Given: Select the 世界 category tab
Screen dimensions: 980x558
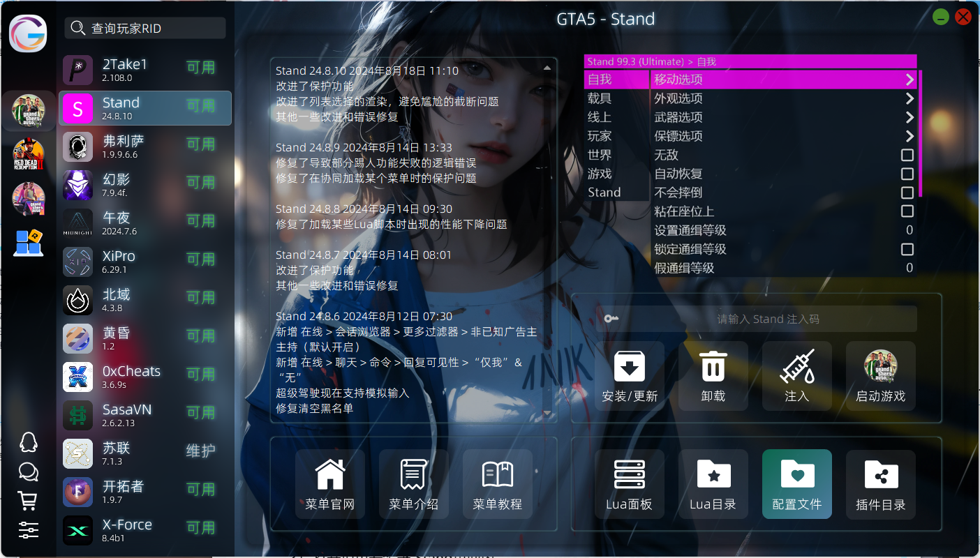Looking at the screenshot, I should coord(600,155).
